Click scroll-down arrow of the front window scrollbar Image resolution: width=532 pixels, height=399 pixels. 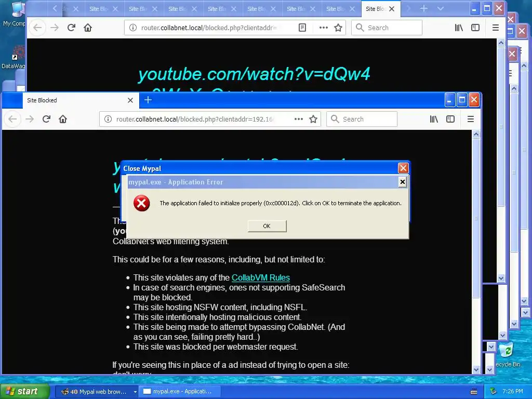click(x=476, y=370)
